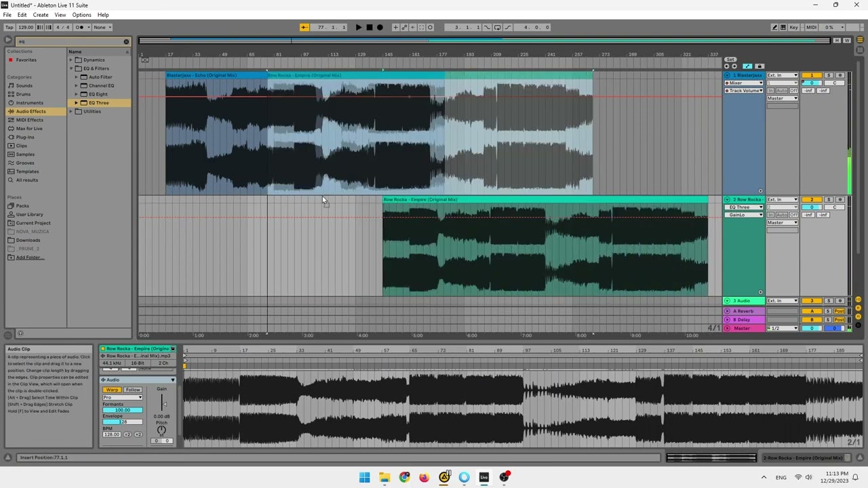868x488 pixels.
Task: Select Drums category in browser
Action: coord(23,94)
